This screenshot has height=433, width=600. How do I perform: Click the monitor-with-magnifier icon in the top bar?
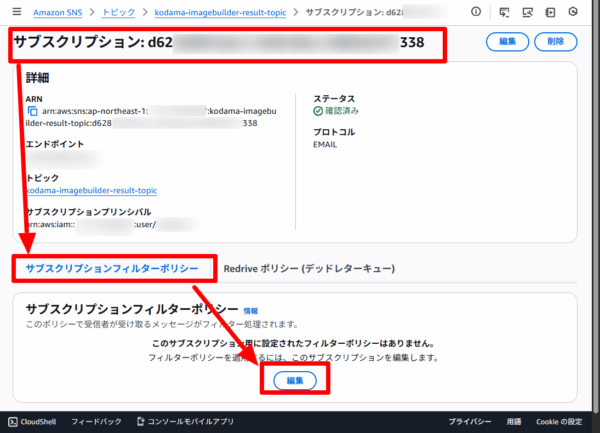click(x=527, y=12)
